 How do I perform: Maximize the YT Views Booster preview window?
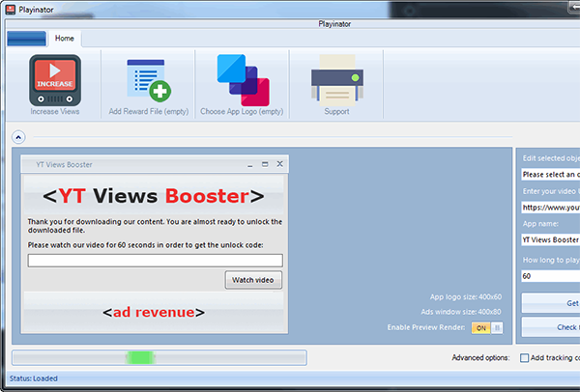point(265,164)
